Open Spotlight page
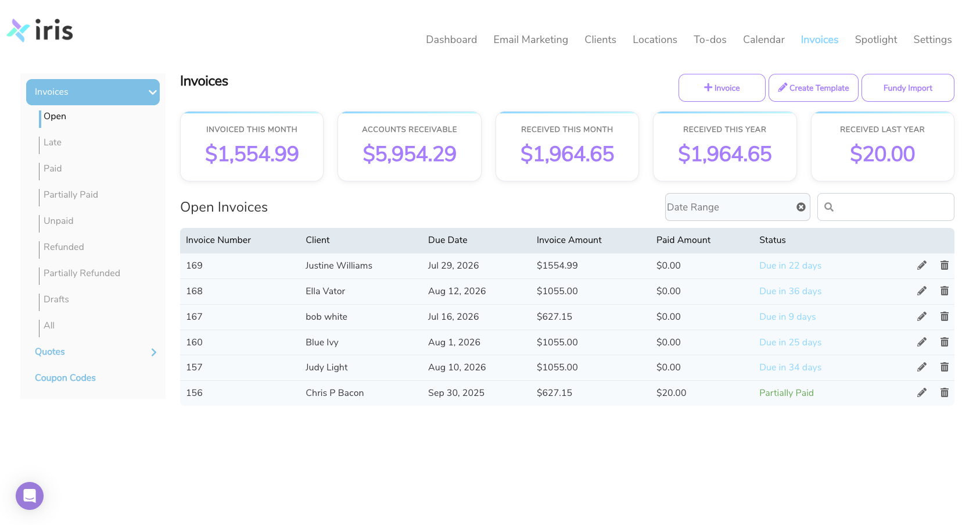The width and height of the screenshot is (980, 525). (x=876, y=40)
